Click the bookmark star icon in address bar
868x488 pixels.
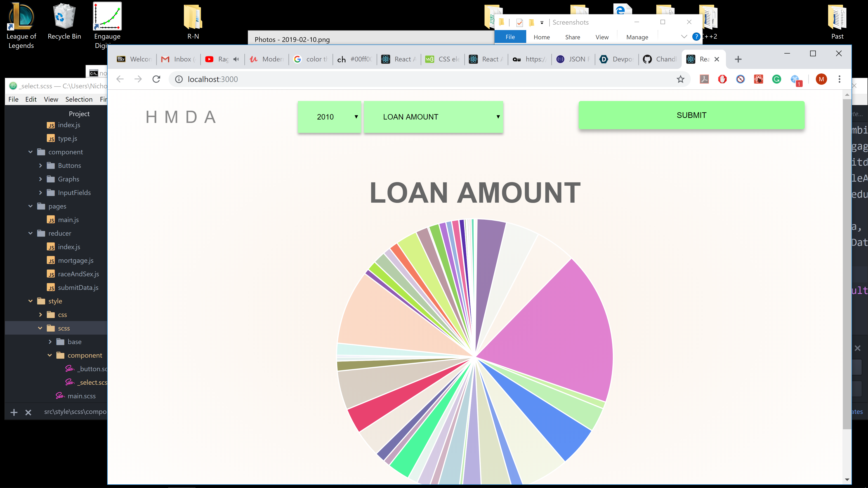(x=680, y=79)
